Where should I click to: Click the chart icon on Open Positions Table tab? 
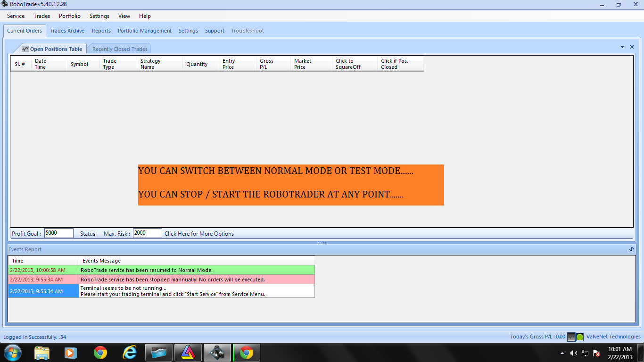(x=26, y=48)
